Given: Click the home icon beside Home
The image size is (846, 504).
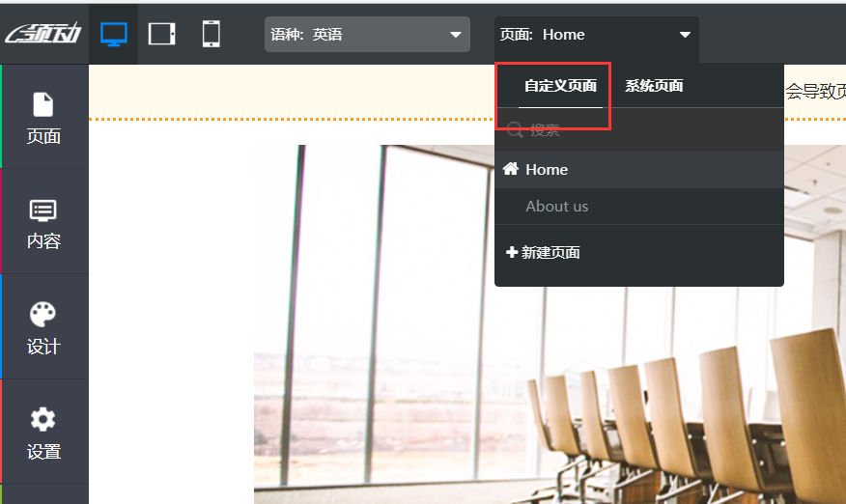Looking at the screenshot, I should [x=511, y=169].
